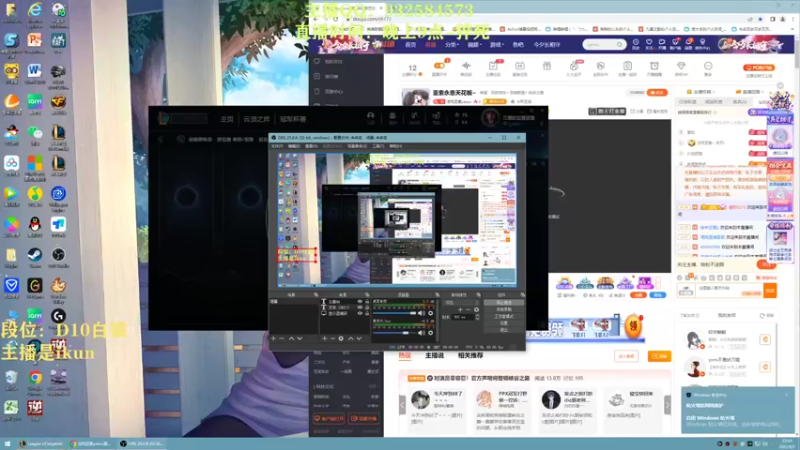Adjust the microphone volume slider in OBS
The width and height of the screenshot is (800, 450).
coord(394,333)
